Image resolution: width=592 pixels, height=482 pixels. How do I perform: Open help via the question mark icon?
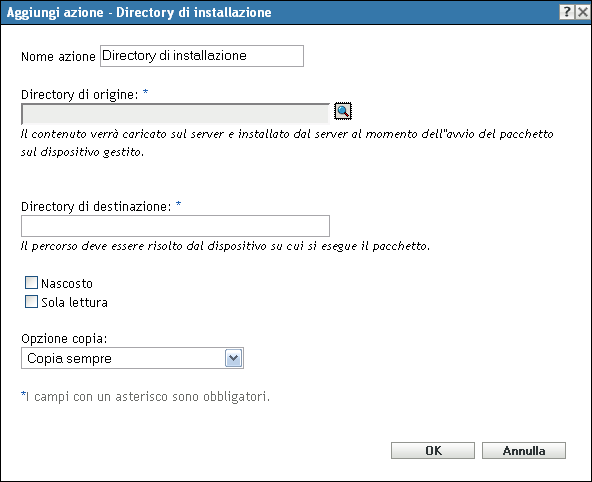(567, 12)
